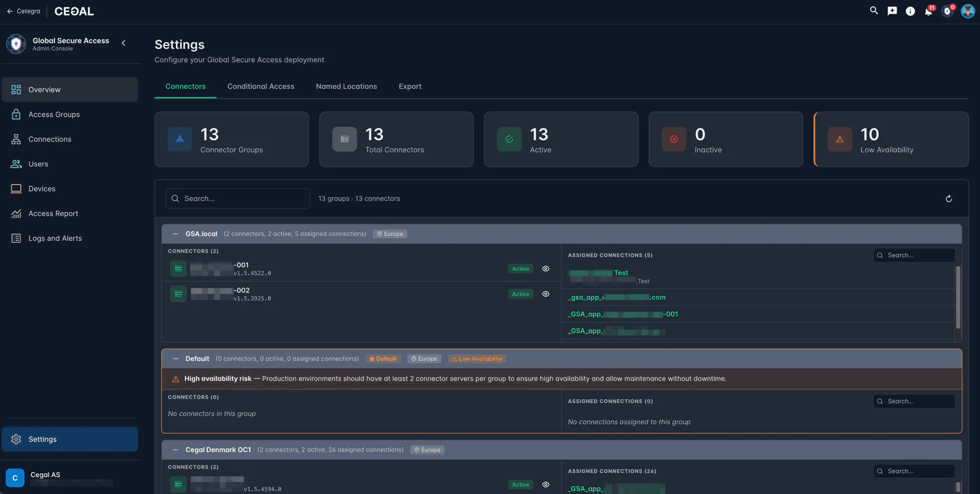The width and height of the screenshot is (980, 494).
Task: Search assigned connections in GSA.local
Action: pos(914,255)
